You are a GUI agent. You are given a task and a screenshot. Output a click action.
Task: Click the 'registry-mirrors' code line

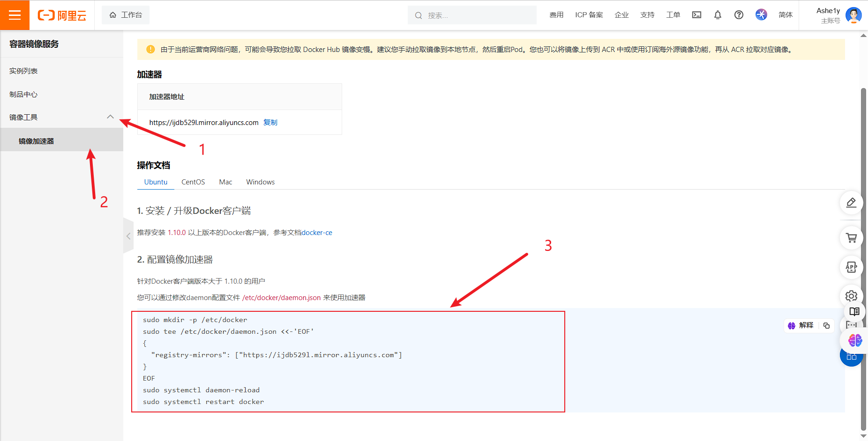pyautogui.click(x=277, y=355)
